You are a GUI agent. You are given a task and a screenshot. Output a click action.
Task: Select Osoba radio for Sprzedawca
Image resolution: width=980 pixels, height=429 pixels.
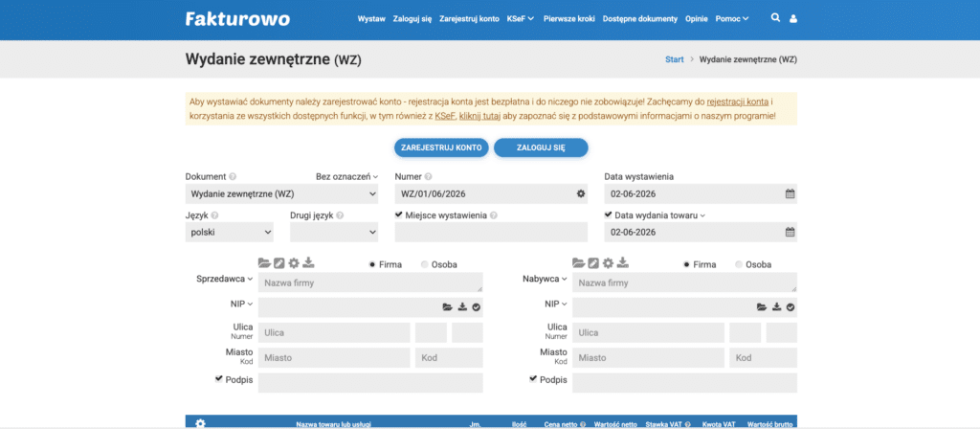[425, 264]
